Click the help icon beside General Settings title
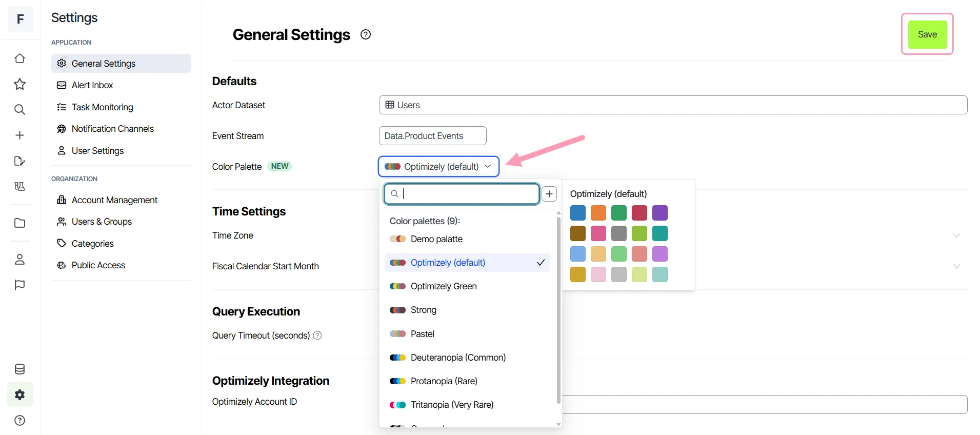The image size is (980, 435). click(x=366, y=34)
